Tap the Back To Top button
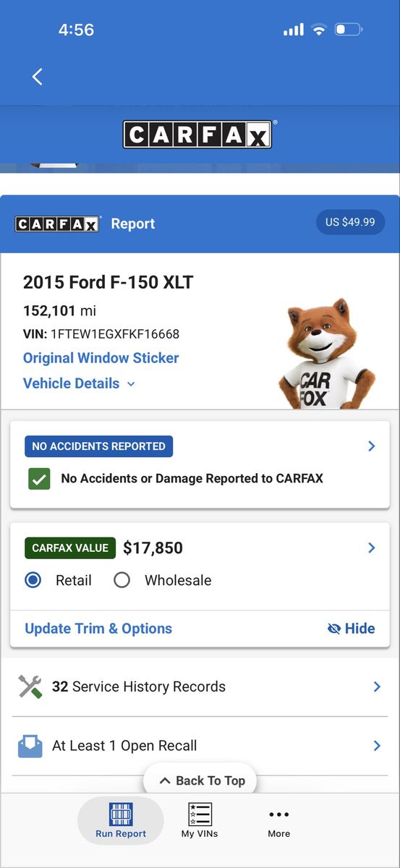The width and height of the screenshot is (400, 868). pos(200,780)
